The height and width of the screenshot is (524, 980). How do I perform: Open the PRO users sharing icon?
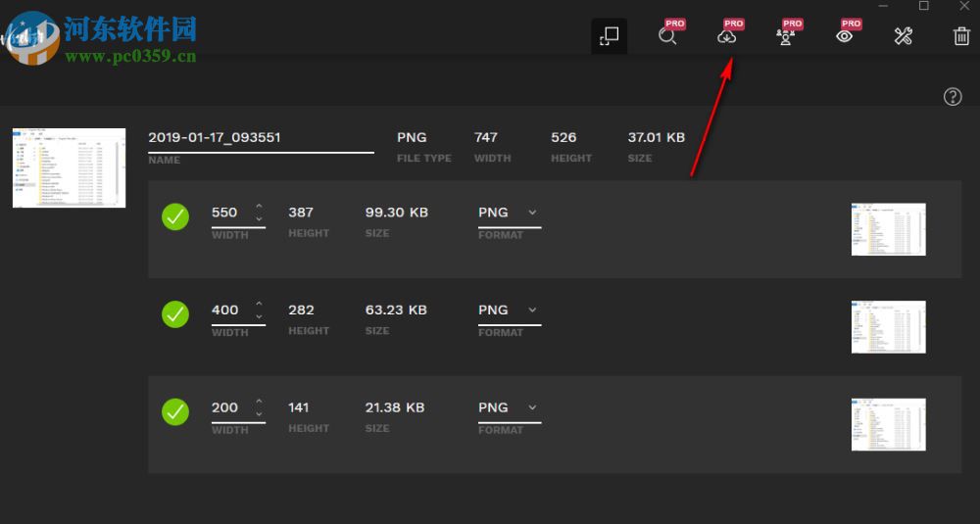click(785, 35)
